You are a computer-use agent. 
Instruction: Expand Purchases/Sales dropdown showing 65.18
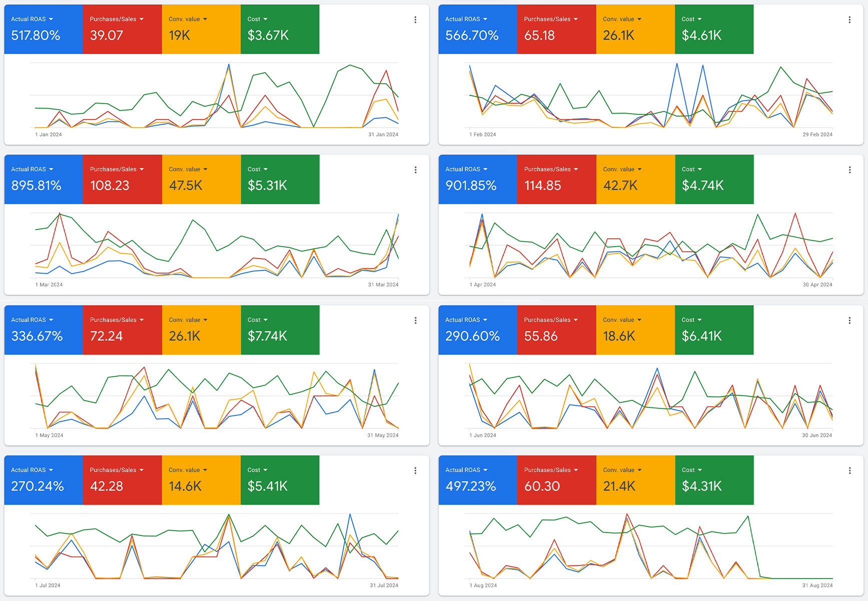[576, 20]
